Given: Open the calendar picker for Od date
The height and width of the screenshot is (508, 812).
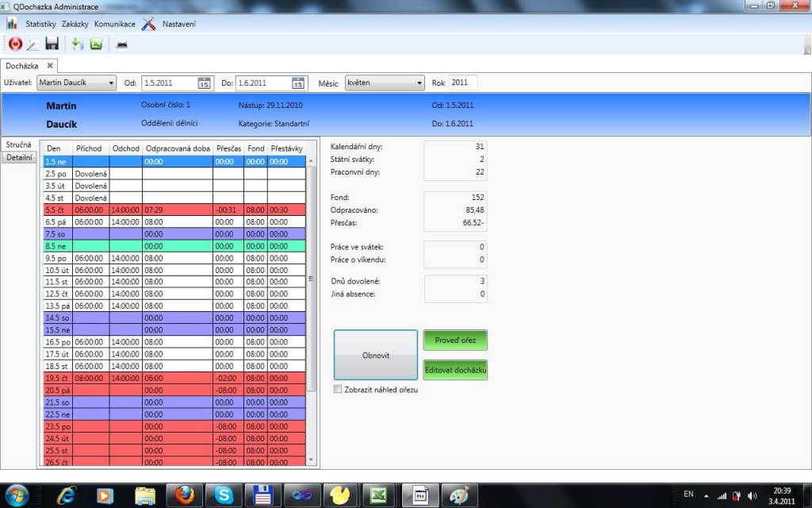Looking at the screenshot, I should tap(204, 83).
